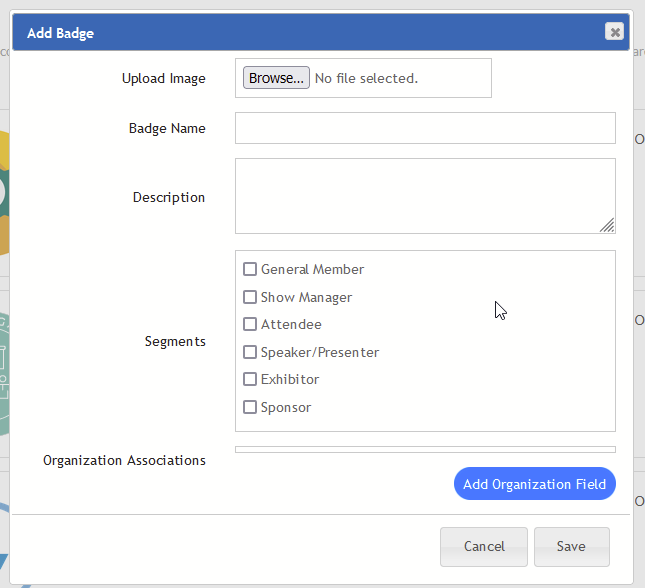This screenshot has width=645, height=588.
Task: Cancel the badge creation
Action: point(484,546)
